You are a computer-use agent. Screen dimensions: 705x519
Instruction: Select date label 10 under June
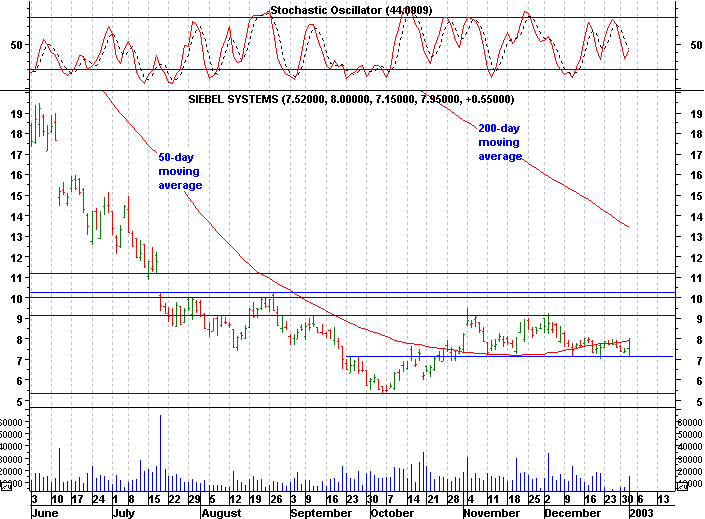pyautogui.click(x=57, y=499)
